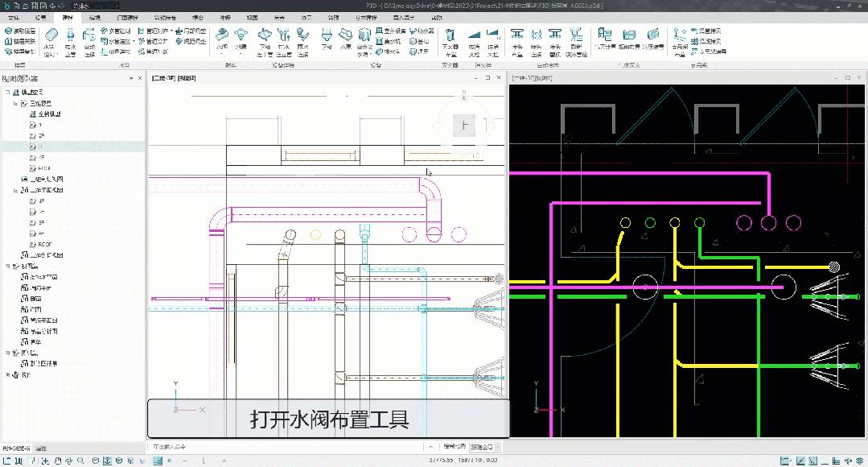Collapse the 3D views group in tree

point(15,103)
